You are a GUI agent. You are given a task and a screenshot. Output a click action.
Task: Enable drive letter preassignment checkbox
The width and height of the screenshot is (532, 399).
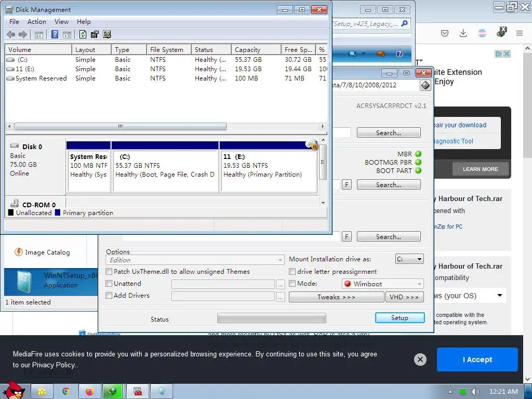pos(292,271)
